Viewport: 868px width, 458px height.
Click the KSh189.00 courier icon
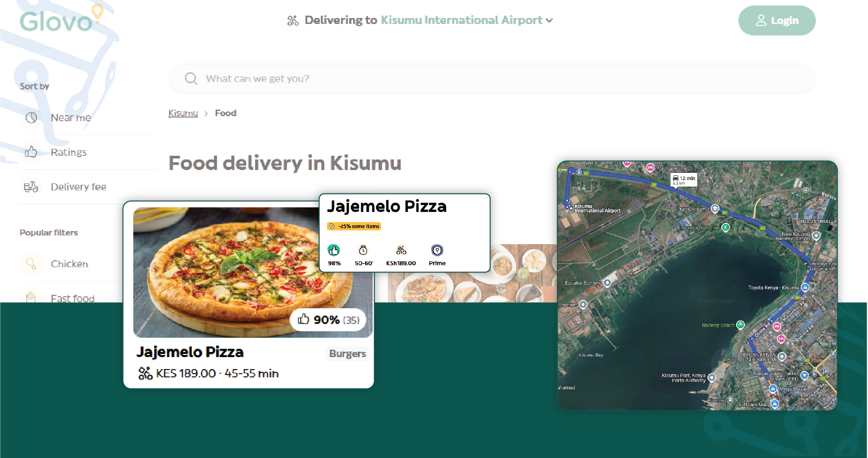coord(401,250)
